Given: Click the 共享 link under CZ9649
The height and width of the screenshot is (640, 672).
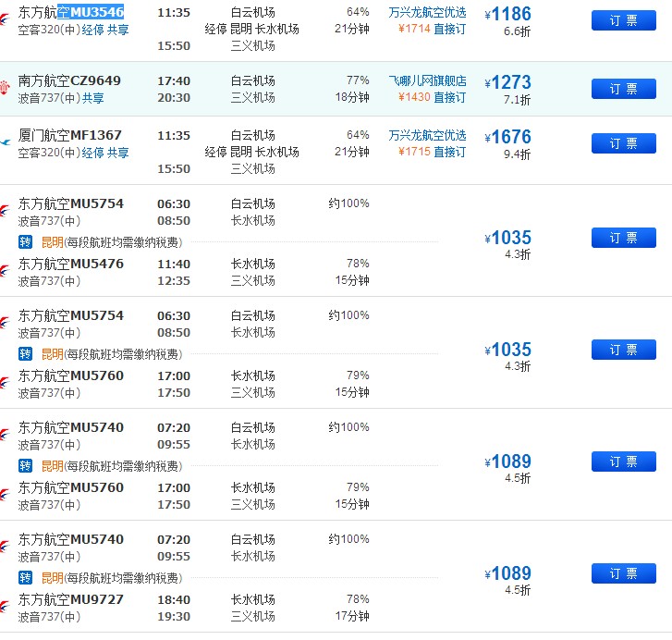Looking at the screenshot, I should pos(93,98).
